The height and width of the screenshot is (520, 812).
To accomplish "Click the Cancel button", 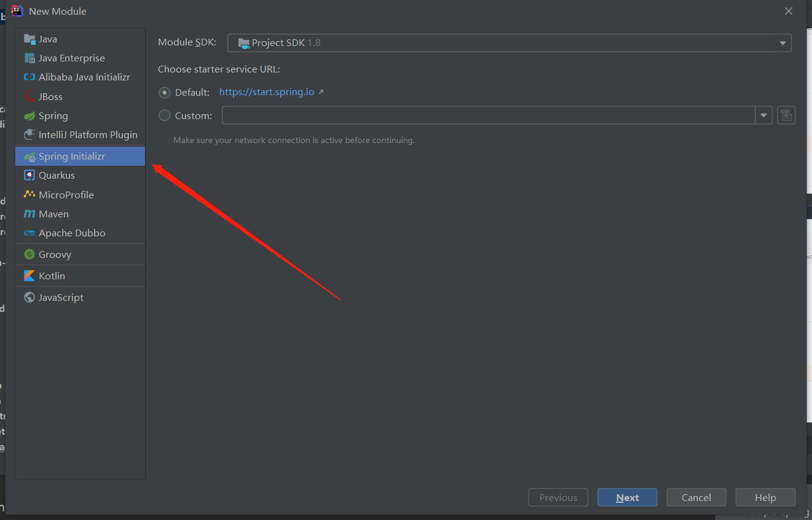I will click(697, 497).
